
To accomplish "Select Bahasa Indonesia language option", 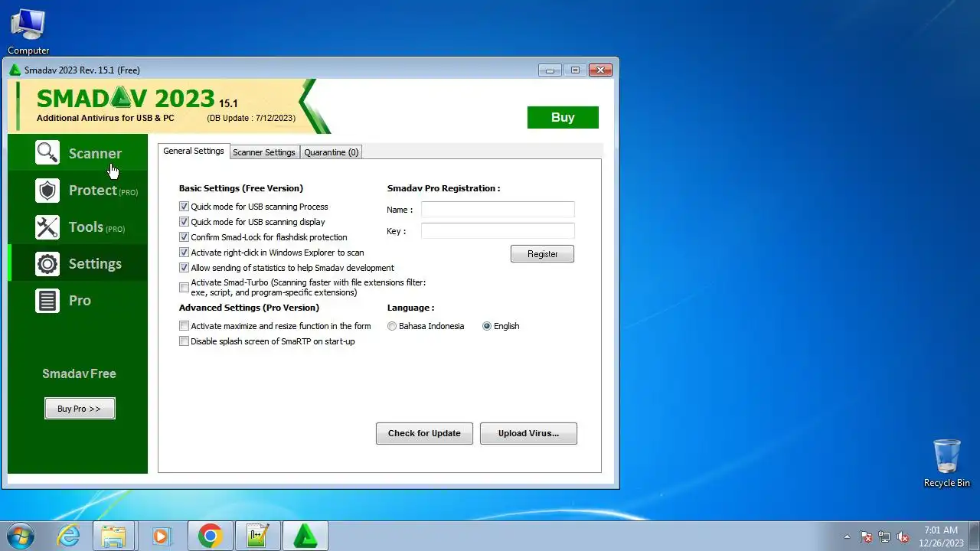I will pos(392,326).
